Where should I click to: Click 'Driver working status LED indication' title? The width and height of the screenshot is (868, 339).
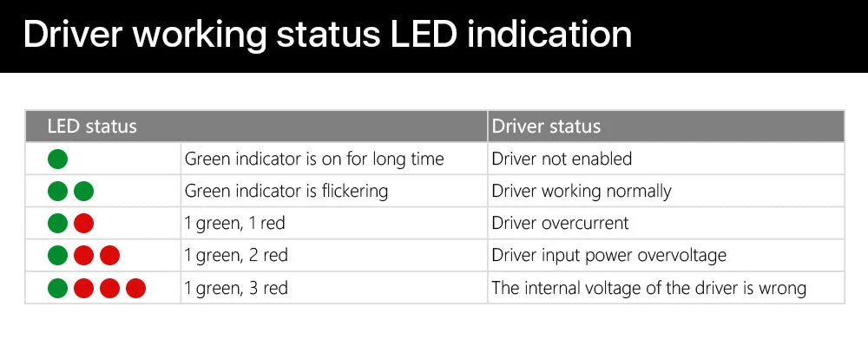pyautogui.click(x=328, y=35)
